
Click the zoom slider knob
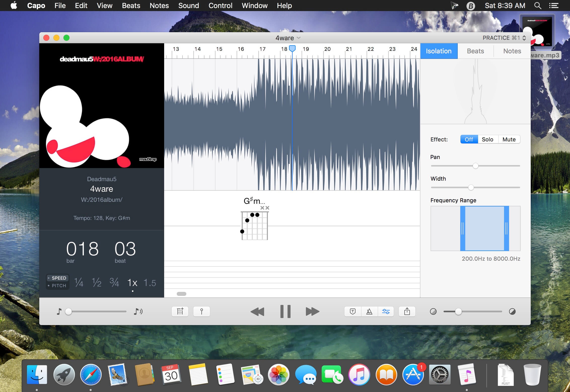(x=458, y=311)
